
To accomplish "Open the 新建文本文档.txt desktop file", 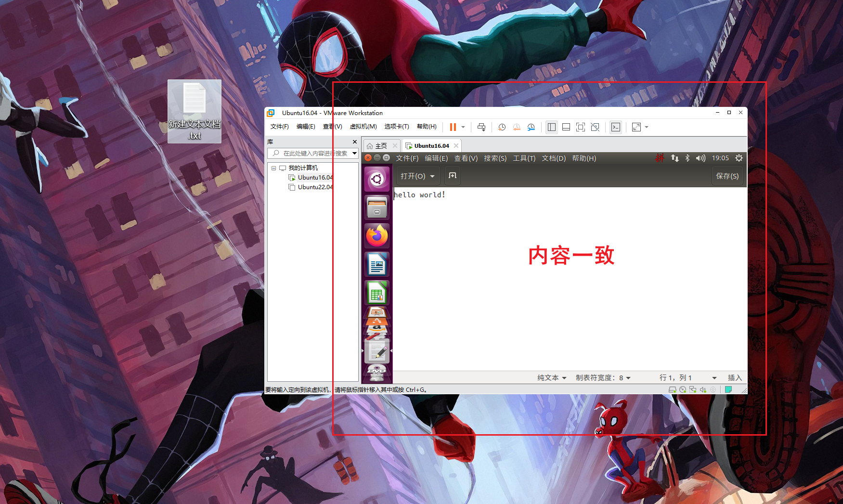I will [x=195, y=111].
